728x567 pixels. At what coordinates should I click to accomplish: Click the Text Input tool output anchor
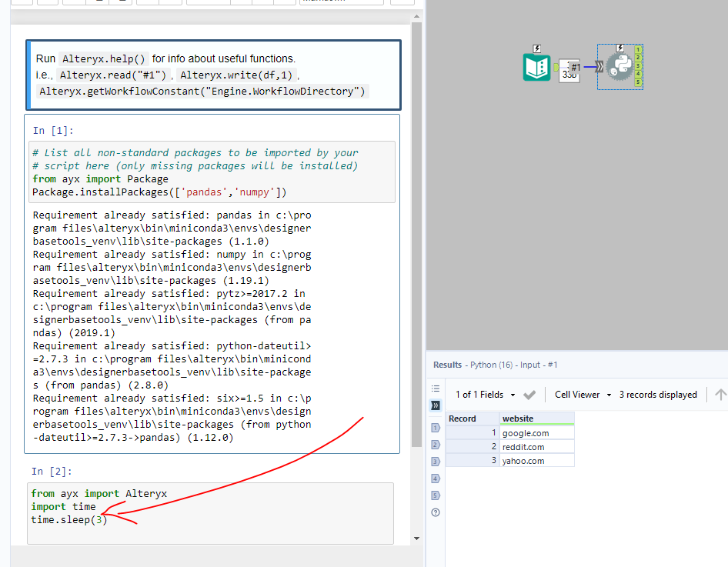(556, 67)
